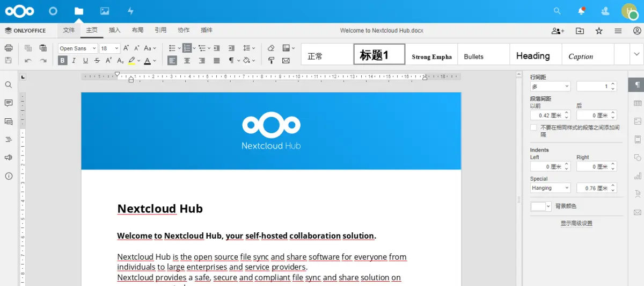Click 显示高级设置 link
The image size is (644, 286).
click(576, 223)
